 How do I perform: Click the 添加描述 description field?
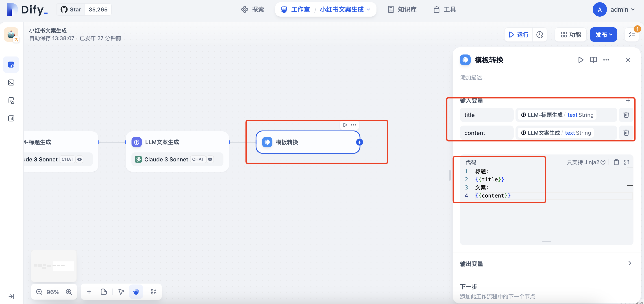coord(473,78)
